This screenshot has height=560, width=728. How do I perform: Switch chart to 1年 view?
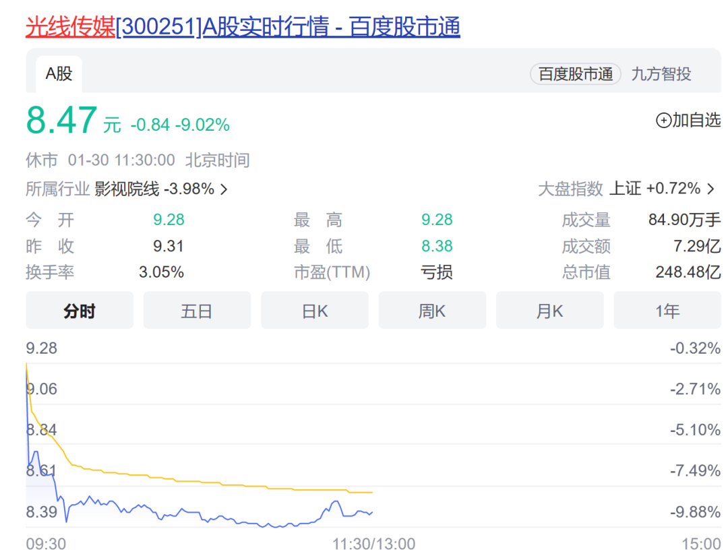point(667,311)
